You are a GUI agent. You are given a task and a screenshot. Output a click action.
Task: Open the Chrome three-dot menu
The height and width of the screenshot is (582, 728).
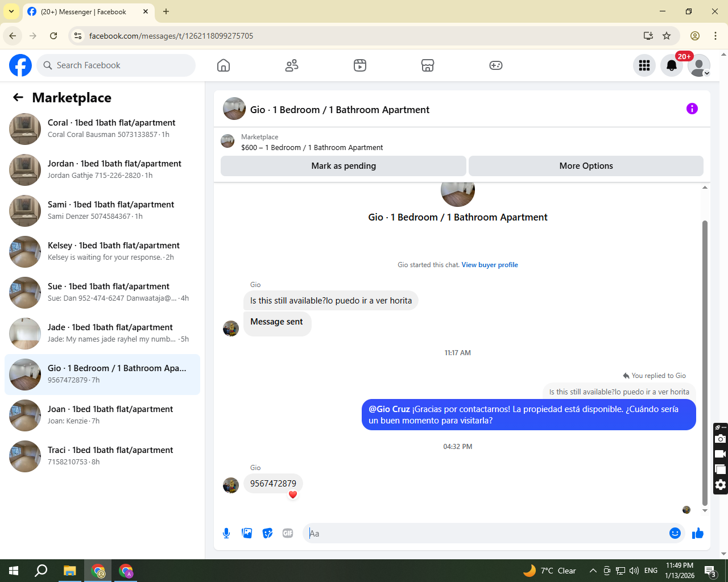715,36
